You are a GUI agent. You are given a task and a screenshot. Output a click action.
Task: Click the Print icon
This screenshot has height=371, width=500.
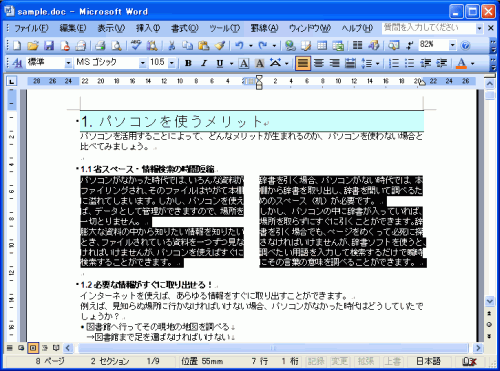click(100, 45)
